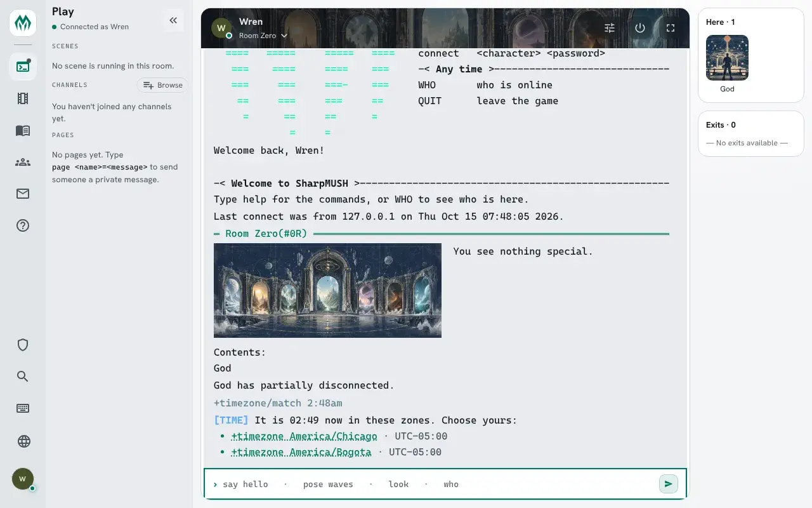Select +timezone America/Chicago link

tap(304, 436)
